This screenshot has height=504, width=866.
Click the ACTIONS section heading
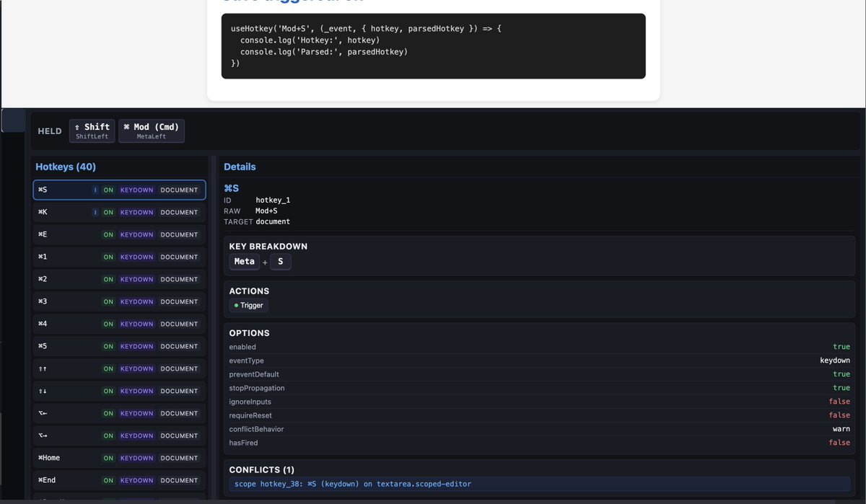coord(249,291)
